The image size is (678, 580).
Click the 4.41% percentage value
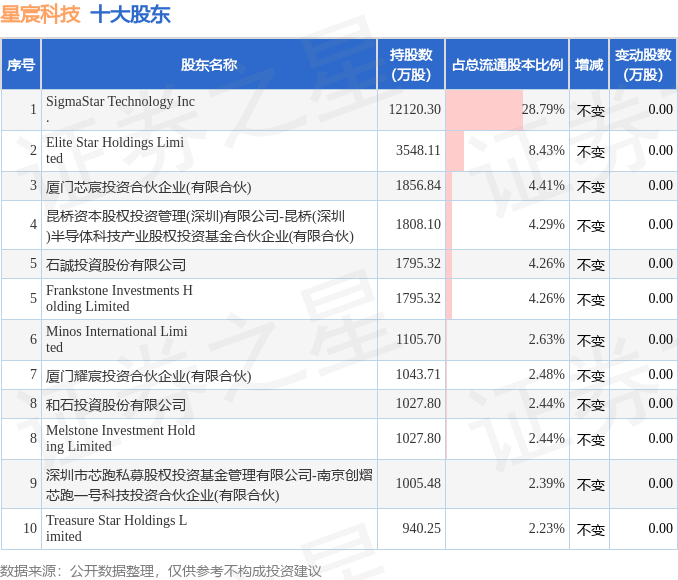tap(547, 185)
